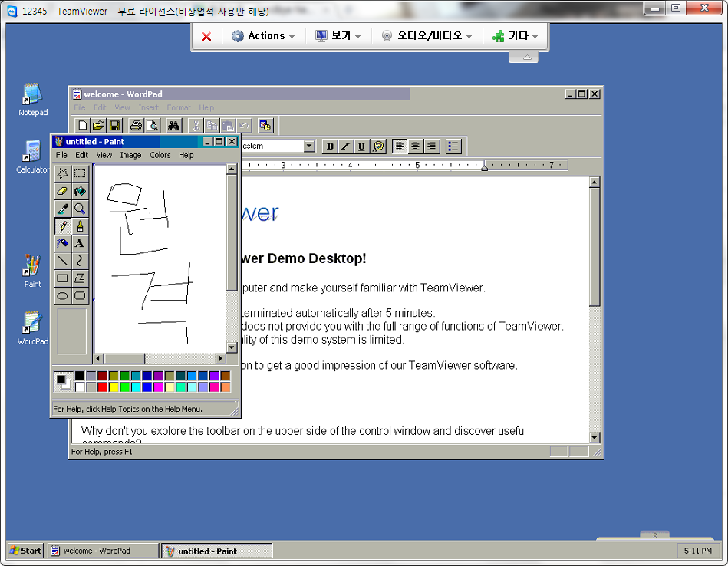Pick the bright red color in Paint palette
728x566 pixels.
point(102,387)
